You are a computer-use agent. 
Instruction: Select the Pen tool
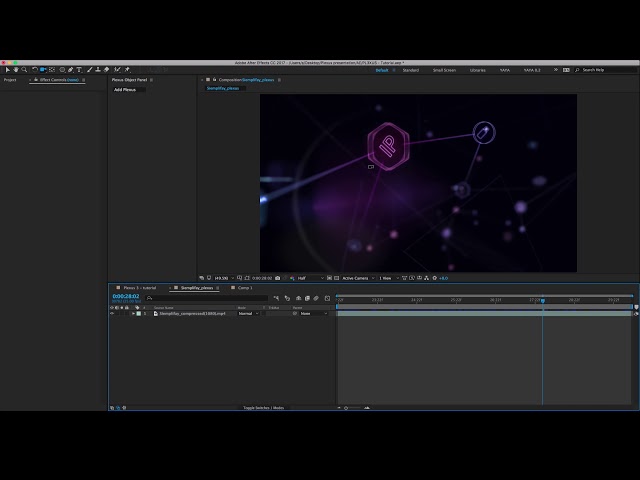point(71,70)
